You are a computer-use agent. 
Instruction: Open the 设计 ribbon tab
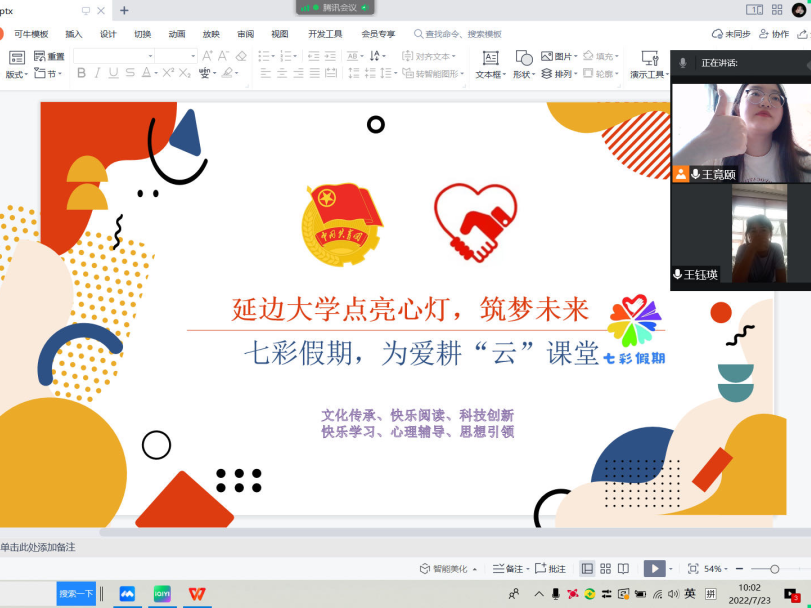tap(108, 34)
